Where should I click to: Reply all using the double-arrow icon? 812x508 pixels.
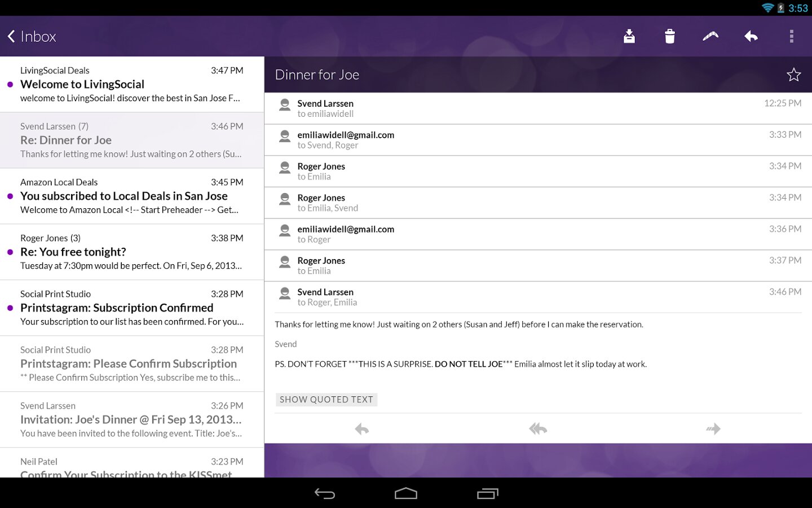pyautogui.click(x=538, y=429)
